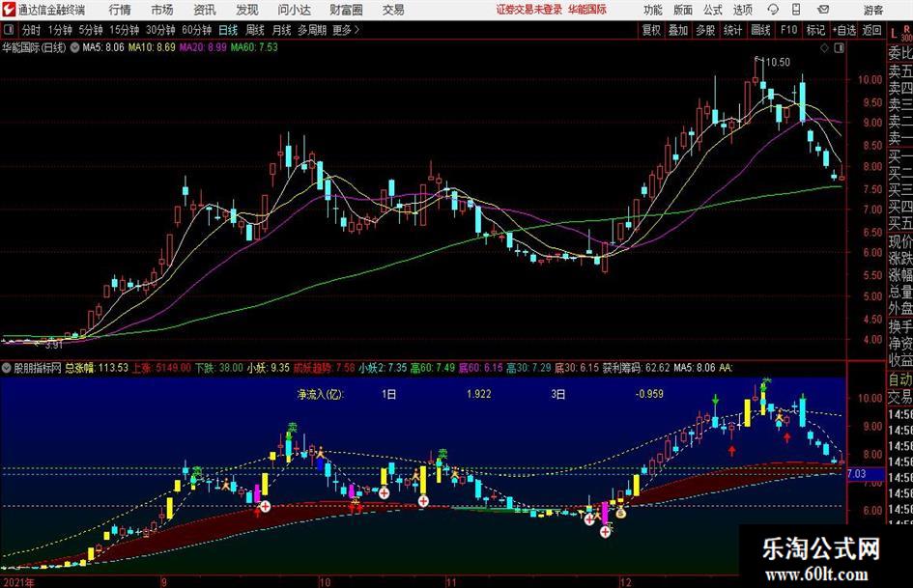Open the 选项 menu
913x588 pixels.
pos(742,10)
